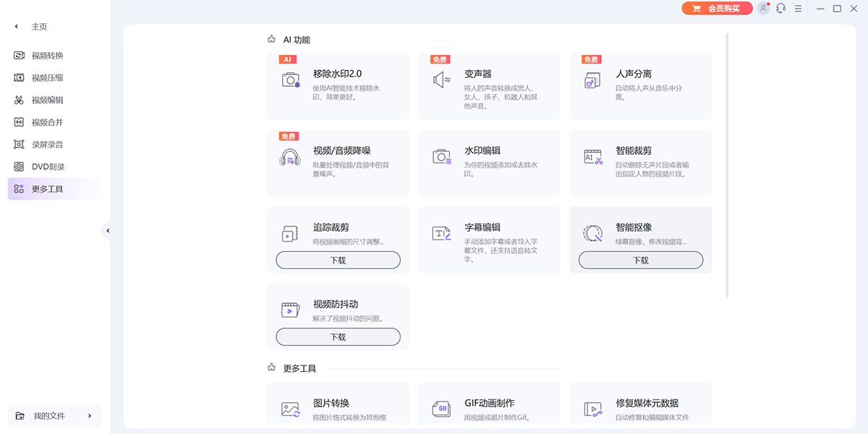Click the 智能裁剪 AI scissors icon
This screenshot has width=868, height=434.
point(593,157)
